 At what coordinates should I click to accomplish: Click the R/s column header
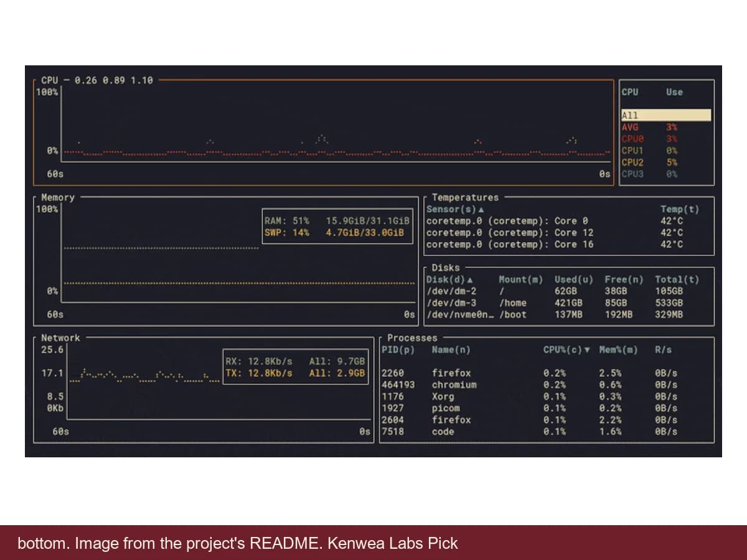pos(663,350)
